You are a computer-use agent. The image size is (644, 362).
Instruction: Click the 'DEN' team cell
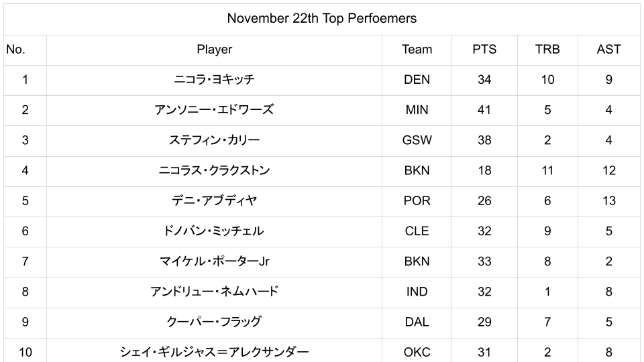(417, 80)
